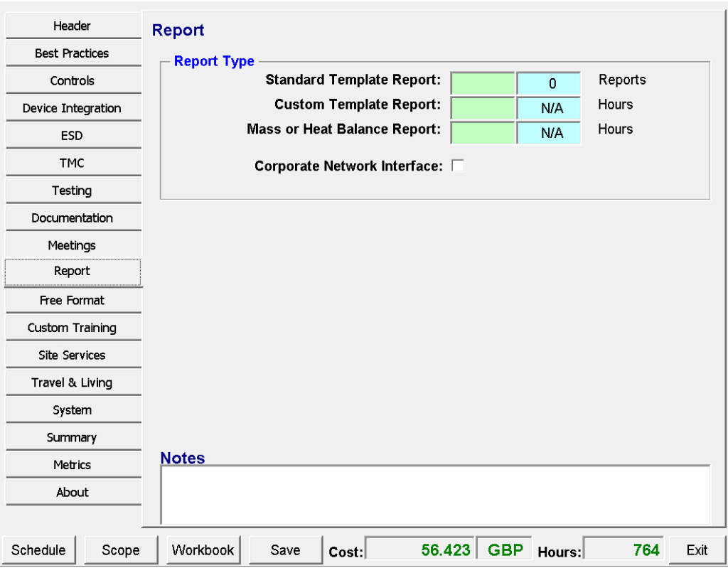Save the current project
Image resolution: width=728 pixels, height=568 pixels.
point(285,550)
